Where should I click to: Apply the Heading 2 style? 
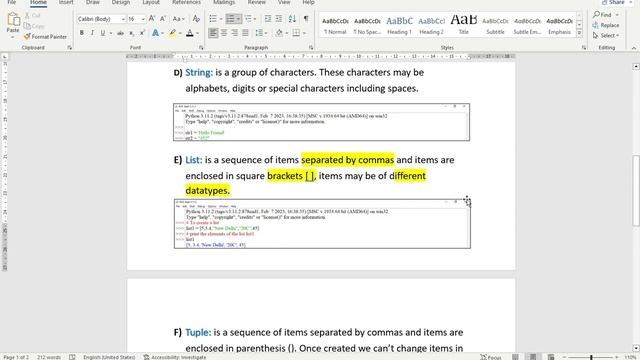[x=431, y=25]
